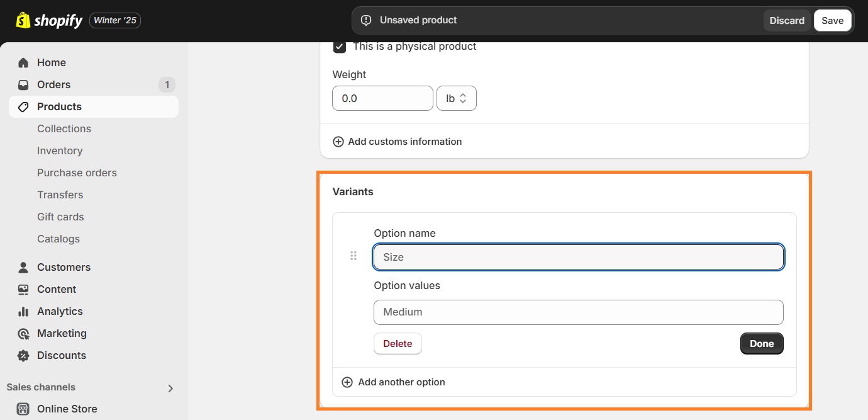The image size is (868, 420).
Task: Click Add another option in Variants
Action: 392,382
